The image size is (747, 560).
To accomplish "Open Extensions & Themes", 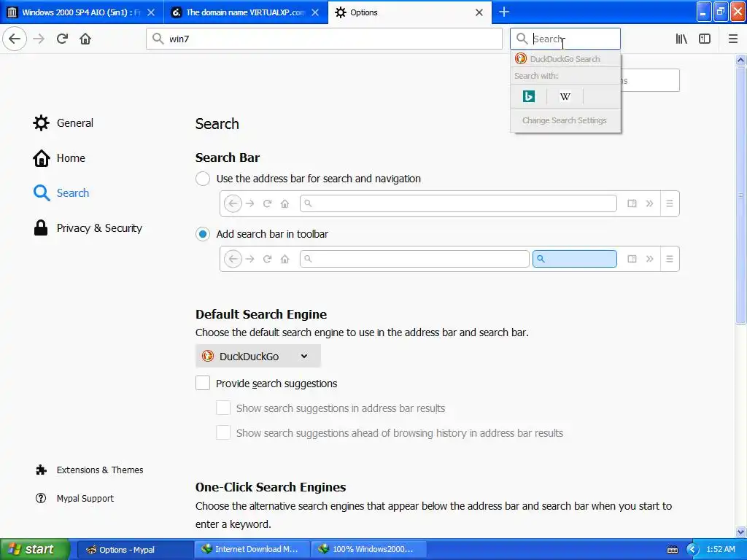I will click(90, 470).
